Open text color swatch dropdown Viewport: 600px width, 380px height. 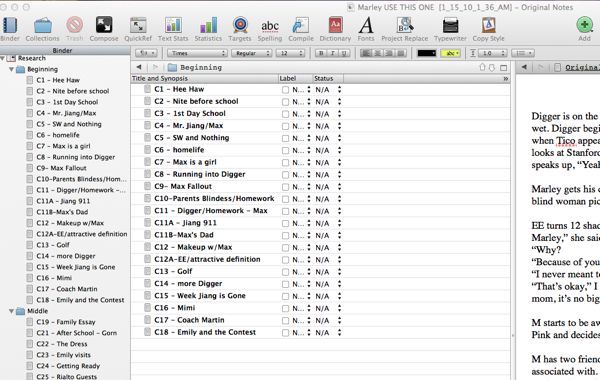point(427,53)
